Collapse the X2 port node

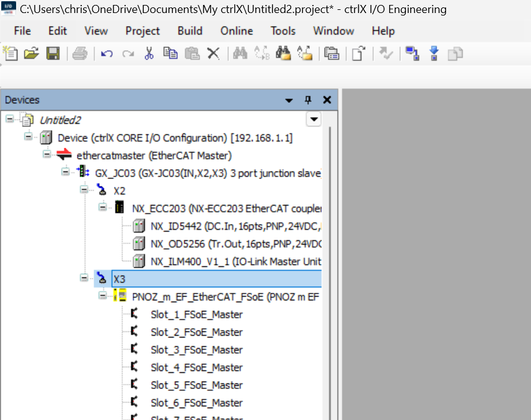pyautogui.click(x=84, y=190)
